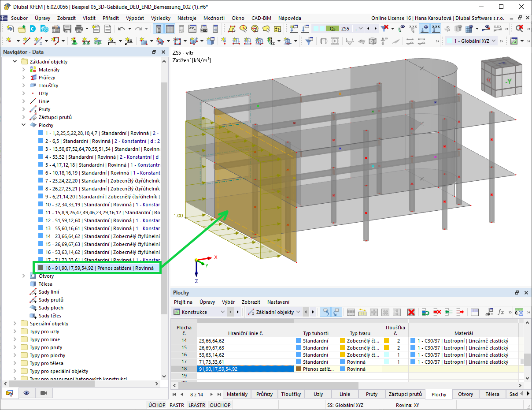This screenshot has width=532, height=410.
Task: Collapse the Základní objekty tree node
Action: (15, 62)
